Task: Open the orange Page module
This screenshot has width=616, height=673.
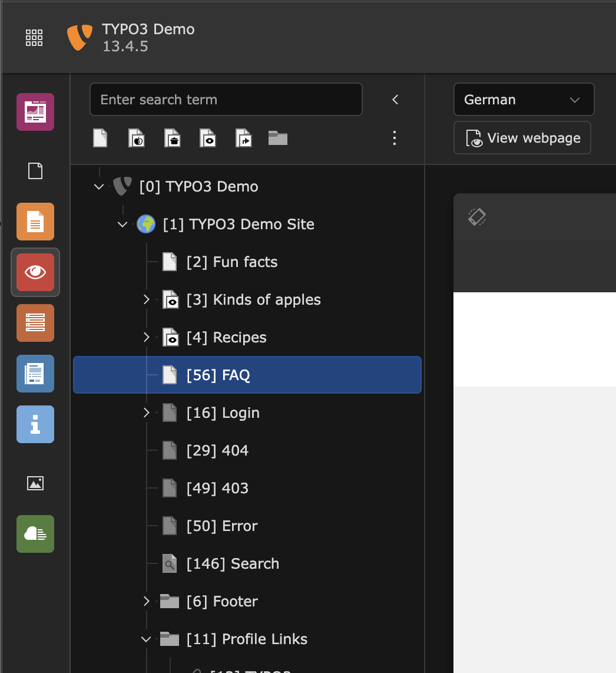Action: 35,222
